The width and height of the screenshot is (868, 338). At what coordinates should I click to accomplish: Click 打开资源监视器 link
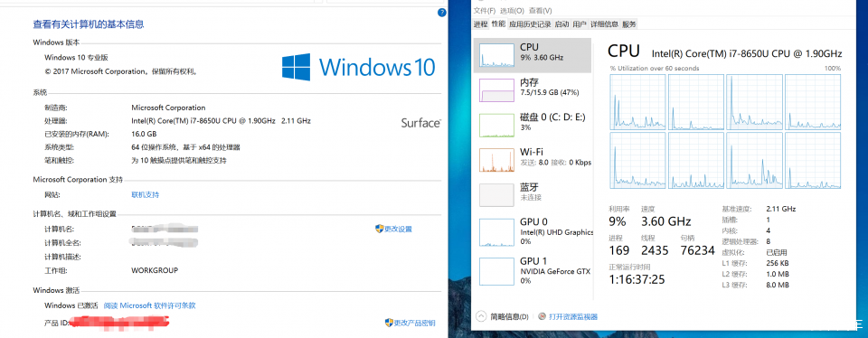[x=573, y=317]
